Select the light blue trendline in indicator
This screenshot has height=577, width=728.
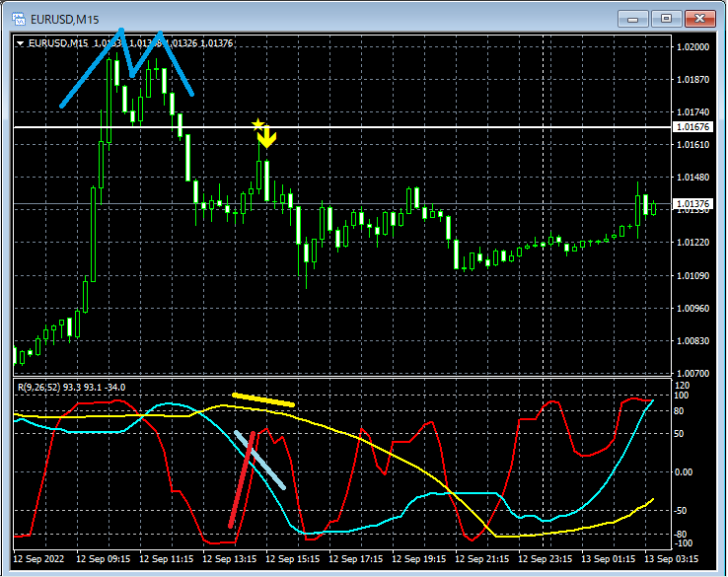[259, 460]
